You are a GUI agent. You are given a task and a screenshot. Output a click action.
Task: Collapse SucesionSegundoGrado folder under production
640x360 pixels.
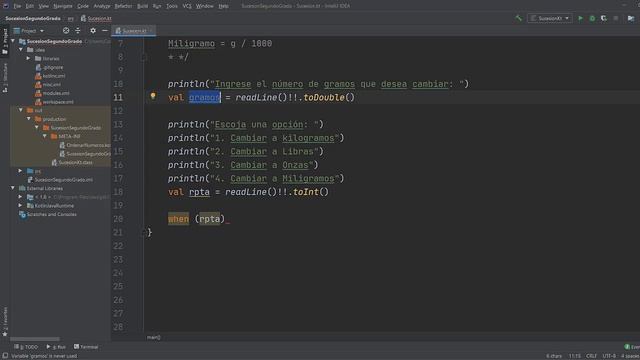[37, 127]
